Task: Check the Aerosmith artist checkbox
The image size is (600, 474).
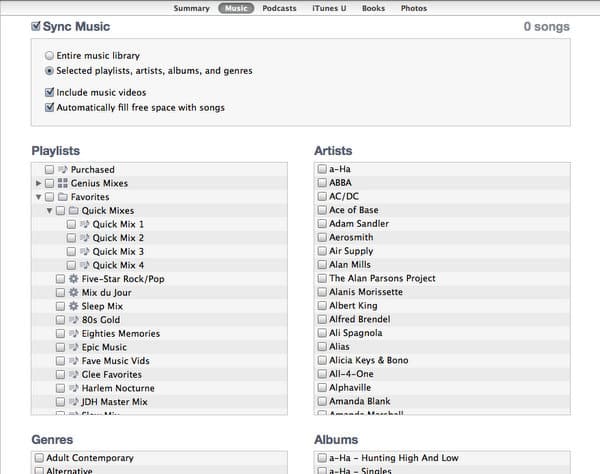Action: (x=322, y=237)
